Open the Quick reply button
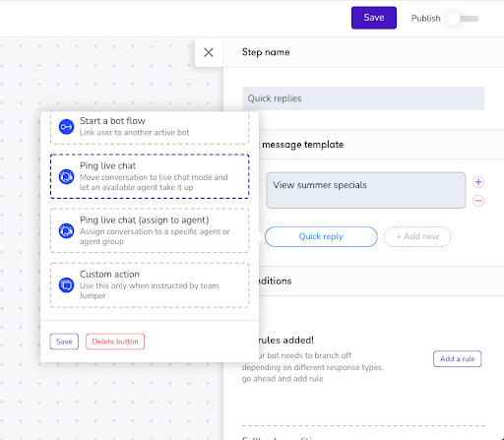This screenshot has height=440, width=504. [x=321, y=236]
